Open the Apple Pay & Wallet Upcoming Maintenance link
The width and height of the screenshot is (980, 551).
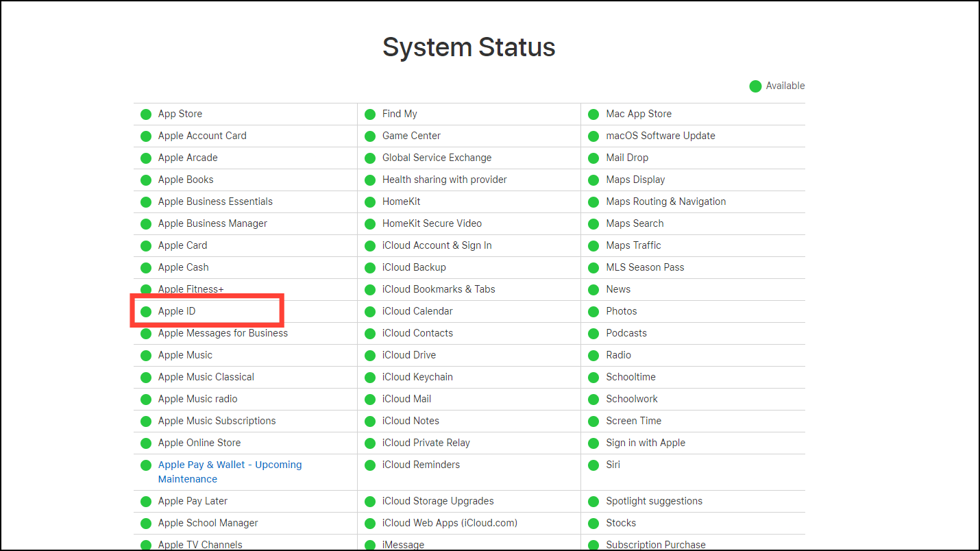230,472
